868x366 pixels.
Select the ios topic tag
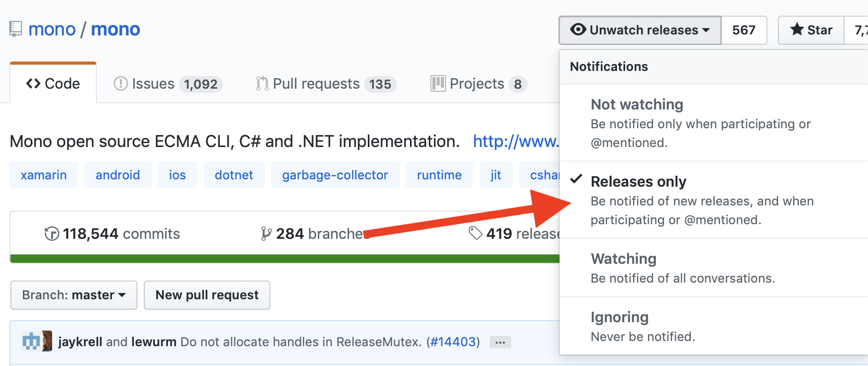pos(177,175)
